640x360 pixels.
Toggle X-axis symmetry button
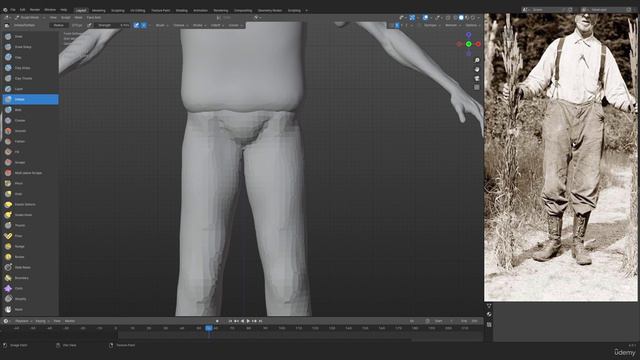click(x=397, y=25)
